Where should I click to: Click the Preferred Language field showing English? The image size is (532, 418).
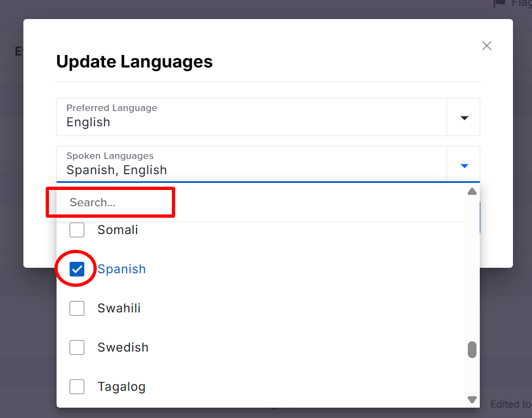(251, 117)
